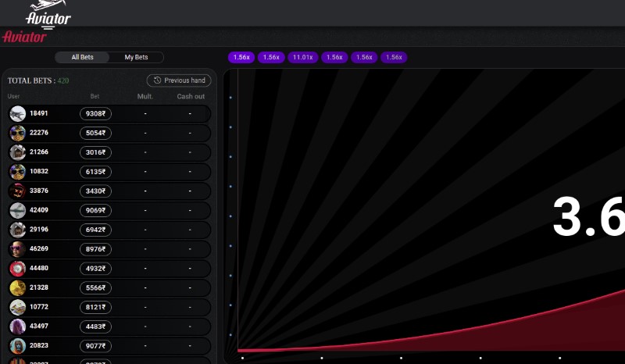This screenshot has height=364, width=625.
Task: Click the 3016₹ bet amount
Action: [x=95, y=152]
